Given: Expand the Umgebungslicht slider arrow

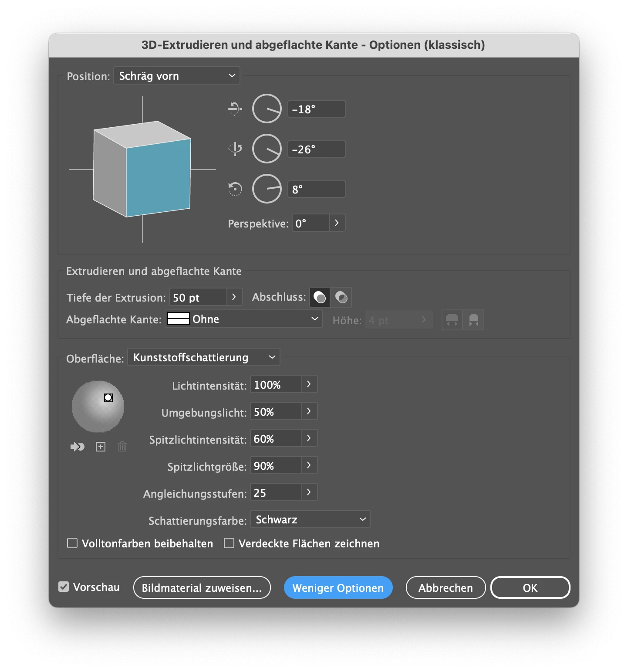Looking at the screenshot, I should 309,411.
